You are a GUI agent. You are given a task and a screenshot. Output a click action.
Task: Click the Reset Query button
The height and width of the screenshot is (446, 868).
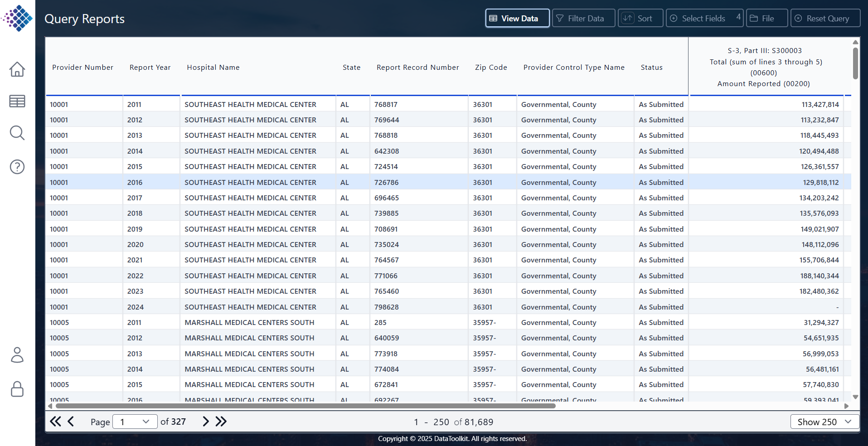point(825,18)
